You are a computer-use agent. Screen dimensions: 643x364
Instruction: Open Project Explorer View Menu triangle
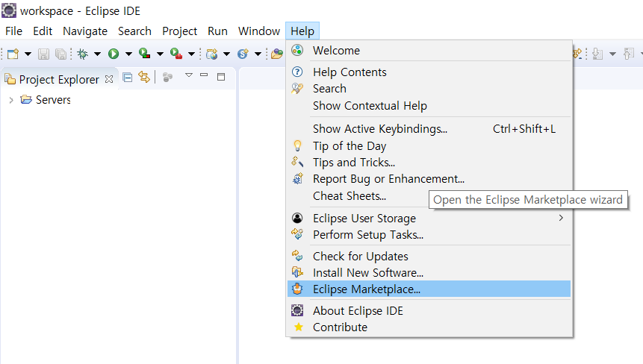[x=189, y=75]
